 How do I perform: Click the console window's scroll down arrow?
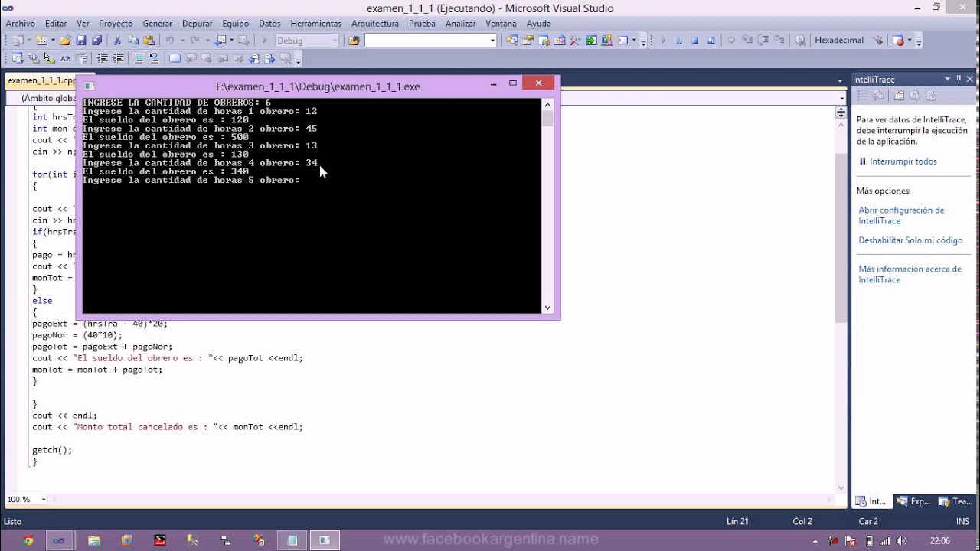click(x=547, y=308)
